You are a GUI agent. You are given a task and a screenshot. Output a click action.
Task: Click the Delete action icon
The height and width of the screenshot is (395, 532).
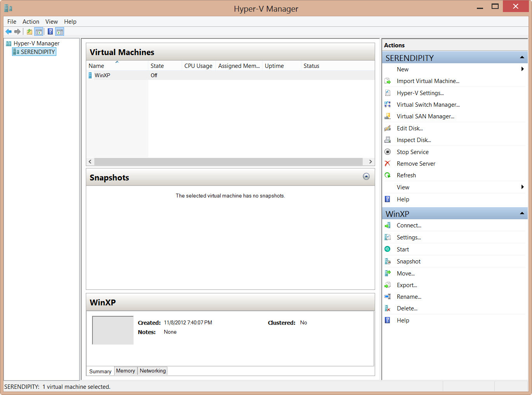(388, 308)
